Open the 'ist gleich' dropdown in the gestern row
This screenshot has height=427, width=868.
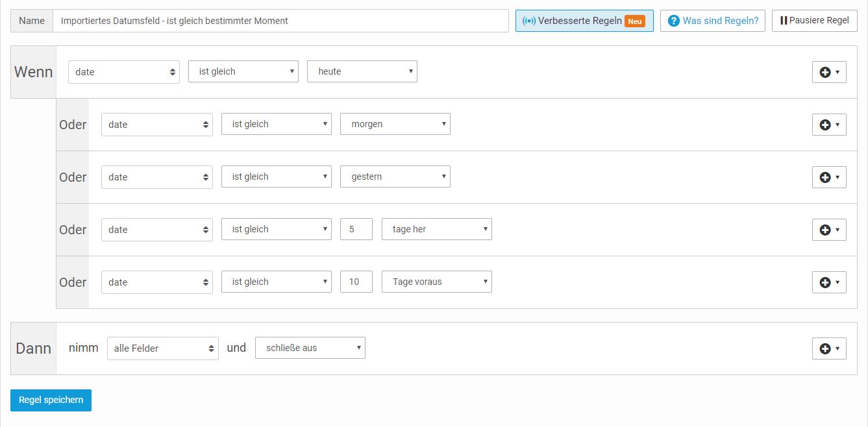277,177
